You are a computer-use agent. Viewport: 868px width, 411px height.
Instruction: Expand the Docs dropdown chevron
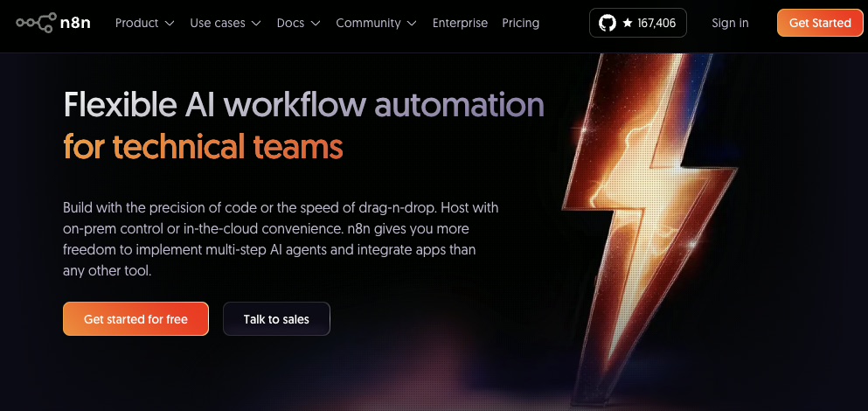(316, 24)
